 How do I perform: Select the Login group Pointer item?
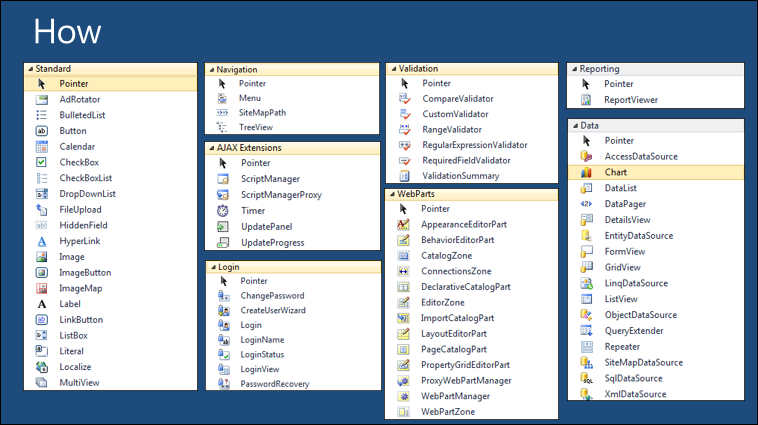[x=253, y=281]
